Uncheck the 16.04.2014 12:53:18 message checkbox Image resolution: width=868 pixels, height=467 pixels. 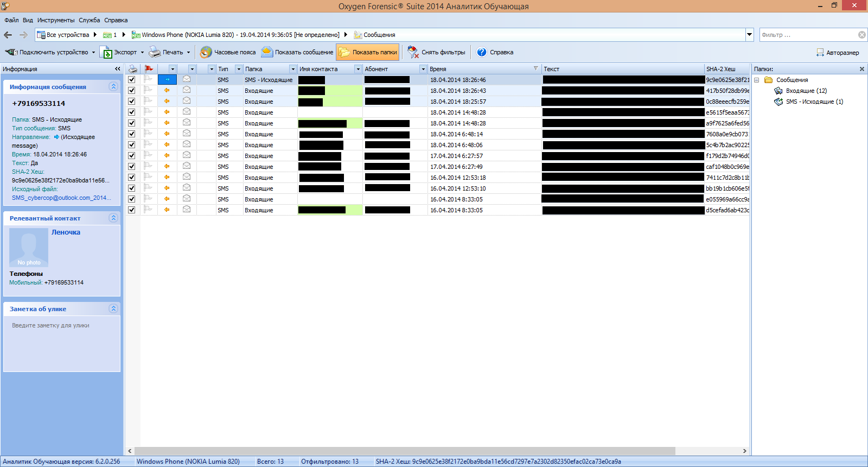click(x=131, y=178)
